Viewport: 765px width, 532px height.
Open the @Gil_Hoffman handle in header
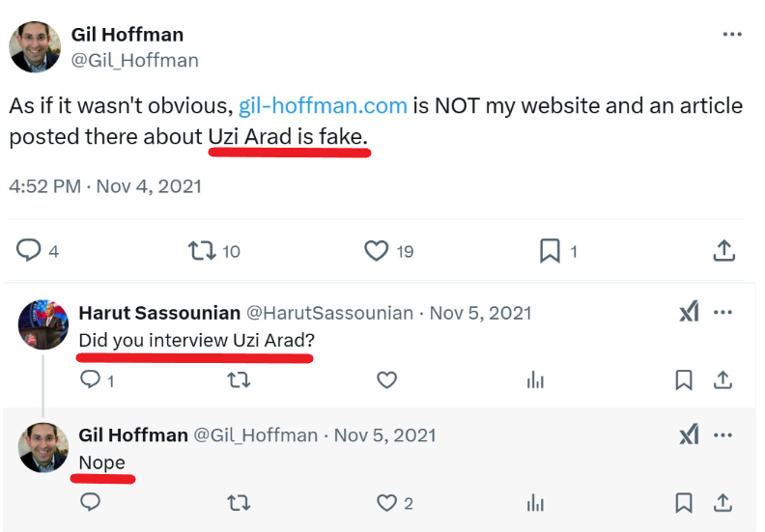tap(134, 60)
